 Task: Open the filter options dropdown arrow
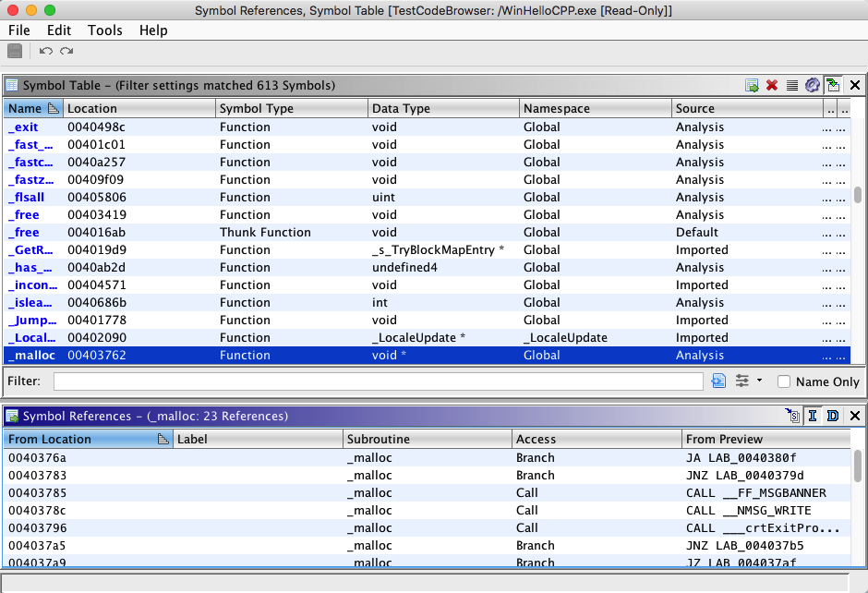coord(759,381)
